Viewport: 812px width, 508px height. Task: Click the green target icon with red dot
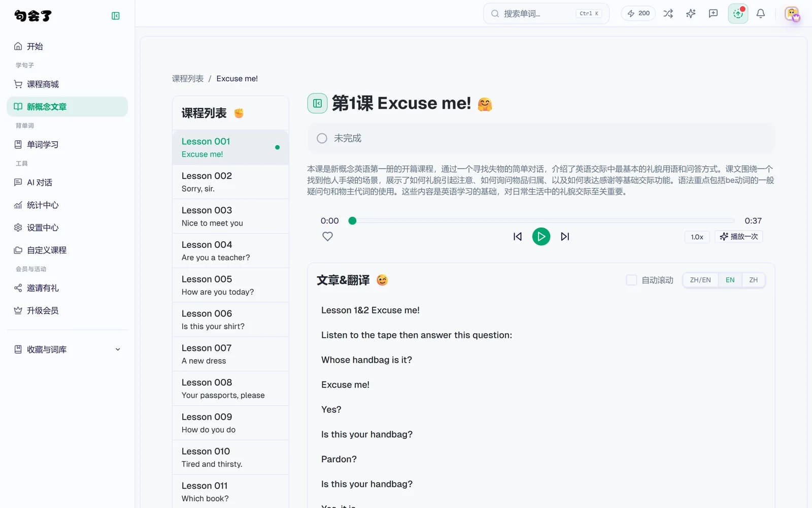738,14
